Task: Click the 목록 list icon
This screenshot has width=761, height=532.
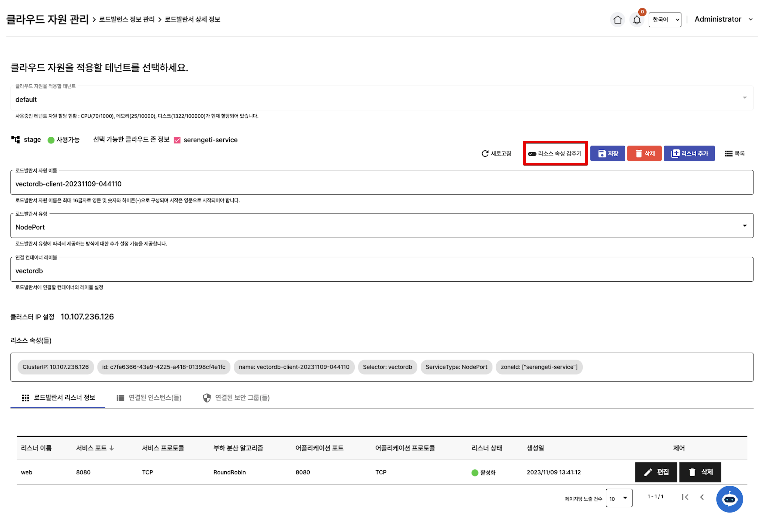Action: point(728,153)
